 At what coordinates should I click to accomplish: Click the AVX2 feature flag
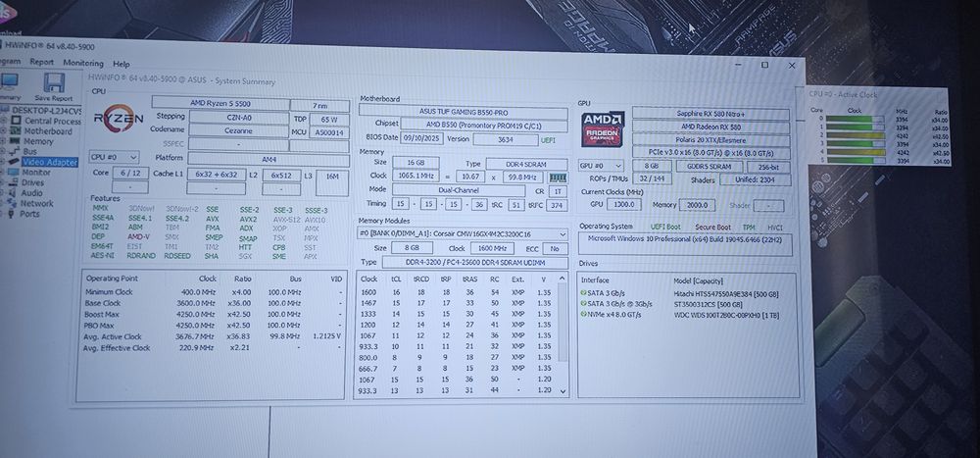(248, 220)
